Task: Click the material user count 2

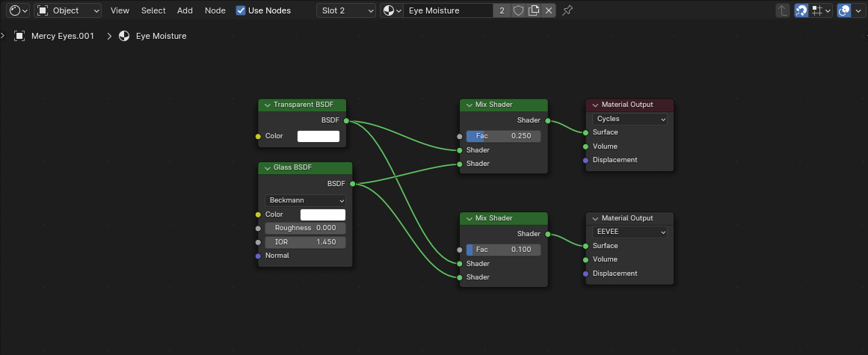Action: [x=502, y=10]
